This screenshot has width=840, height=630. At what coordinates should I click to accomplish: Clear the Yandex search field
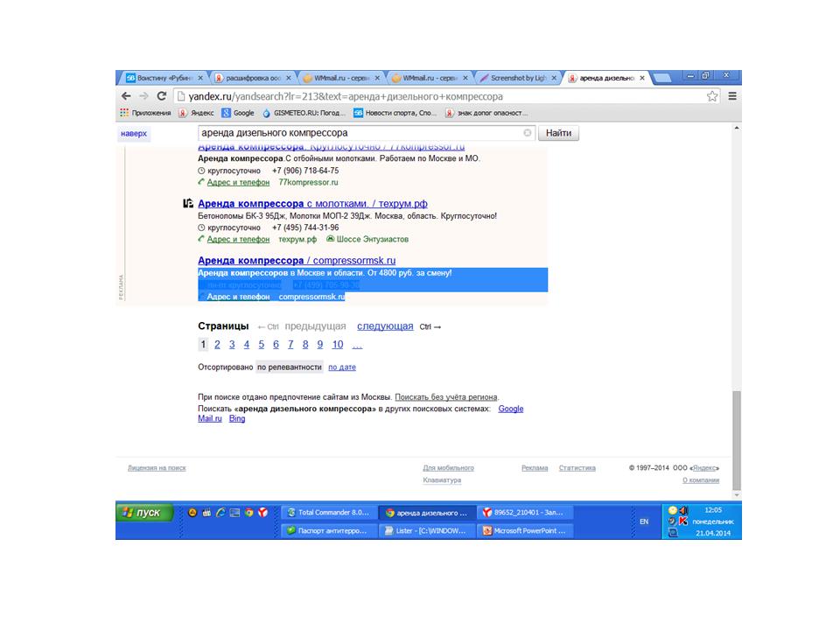click(527, 133)
